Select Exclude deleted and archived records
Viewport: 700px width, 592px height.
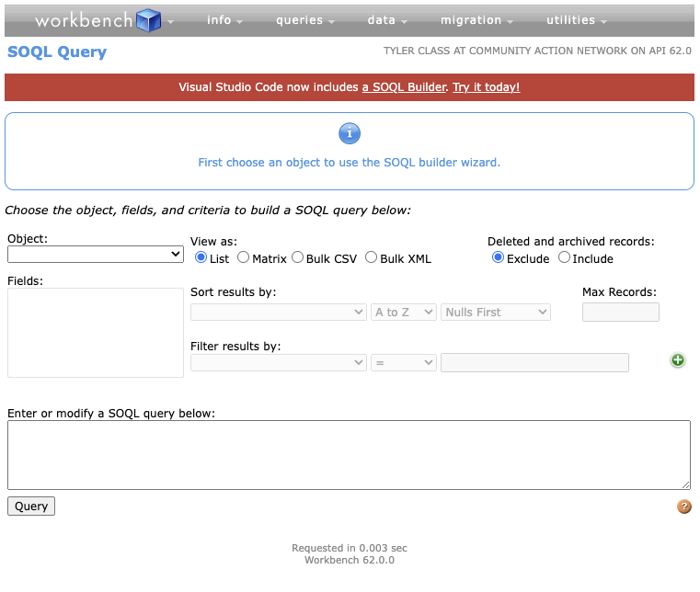click(498, 257)
